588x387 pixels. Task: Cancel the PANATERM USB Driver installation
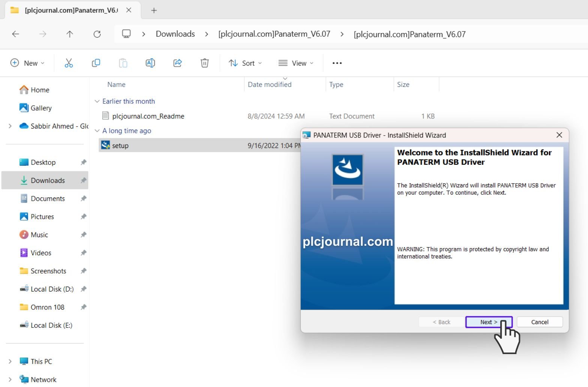click(540, 322)
